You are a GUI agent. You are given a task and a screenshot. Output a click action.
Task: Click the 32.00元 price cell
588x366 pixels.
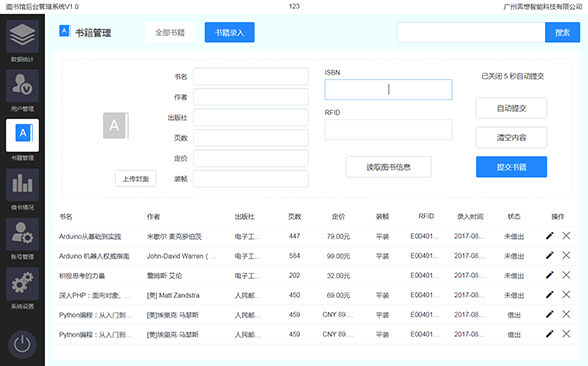(338, 276)
